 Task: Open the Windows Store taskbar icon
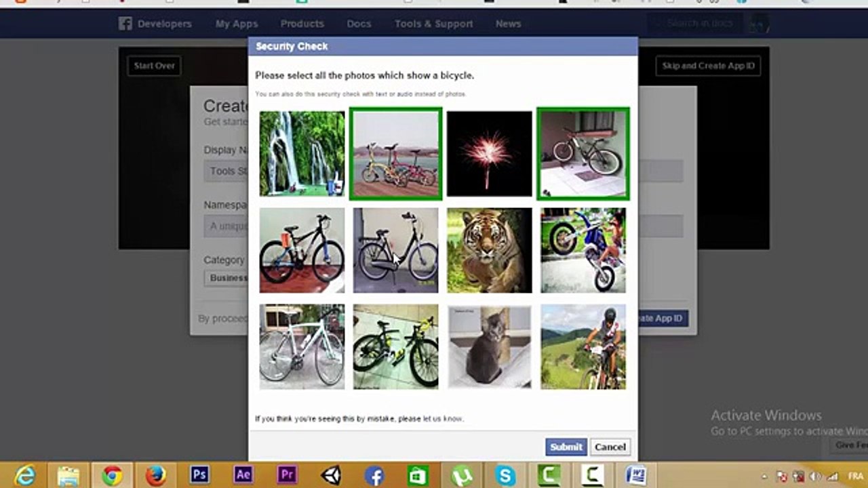(418, 476)
